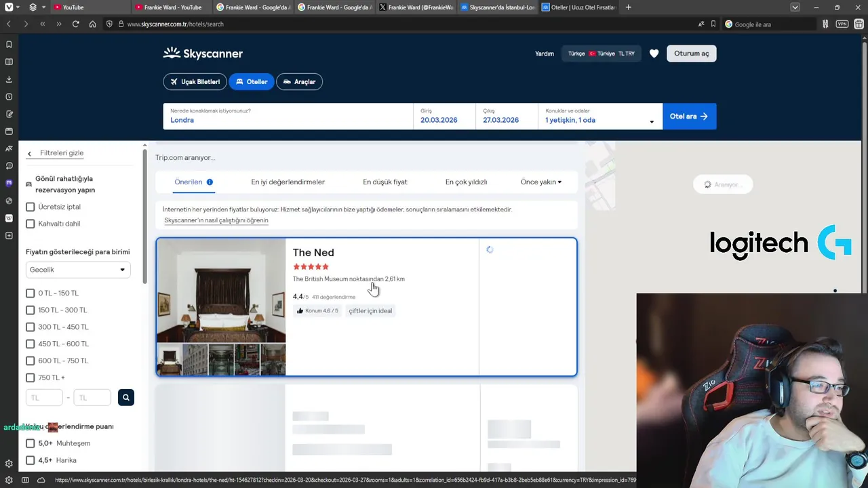The width and height of the screenshot is (868, 488).
Task: Click the price range search magnifier button
Action: coord(125,397)
